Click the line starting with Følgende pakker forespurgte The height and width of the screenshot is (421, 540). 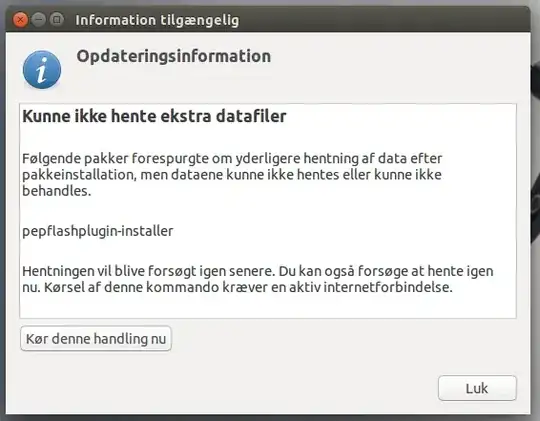point(232,158)
